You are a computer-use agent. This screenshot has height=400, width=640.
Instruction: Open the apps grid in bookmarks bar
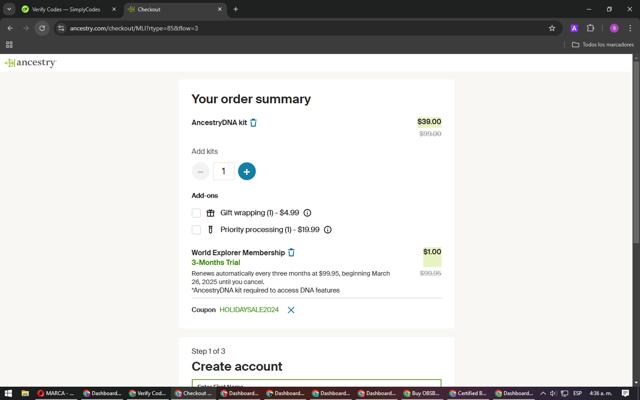coord(9,44)
